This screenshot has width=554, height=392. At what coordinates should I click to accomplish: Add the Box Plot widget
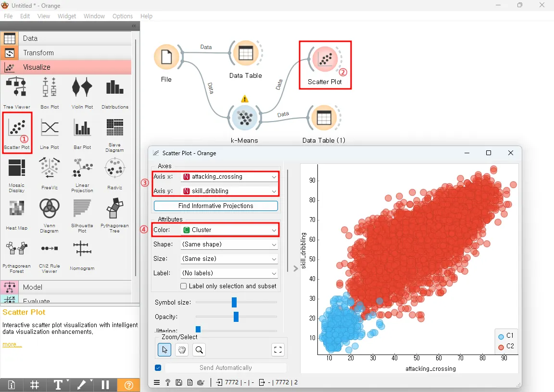coord(50,87)
